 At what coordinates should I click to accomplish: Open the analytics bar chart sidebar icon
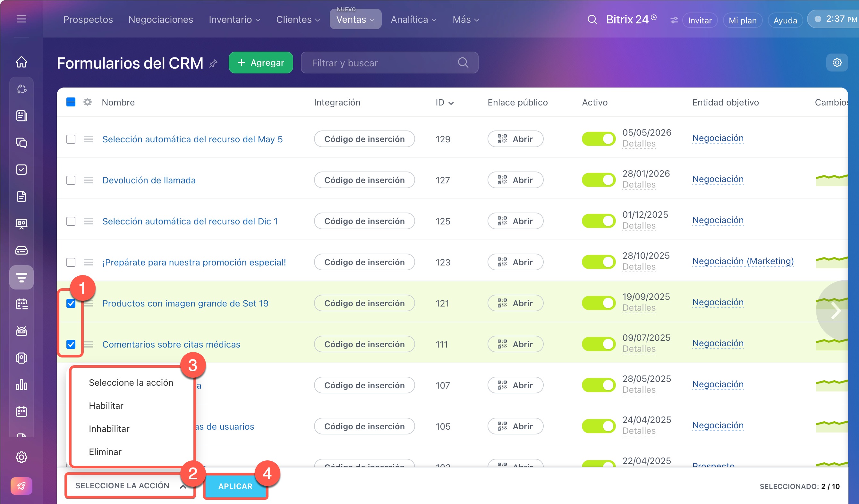21,385
